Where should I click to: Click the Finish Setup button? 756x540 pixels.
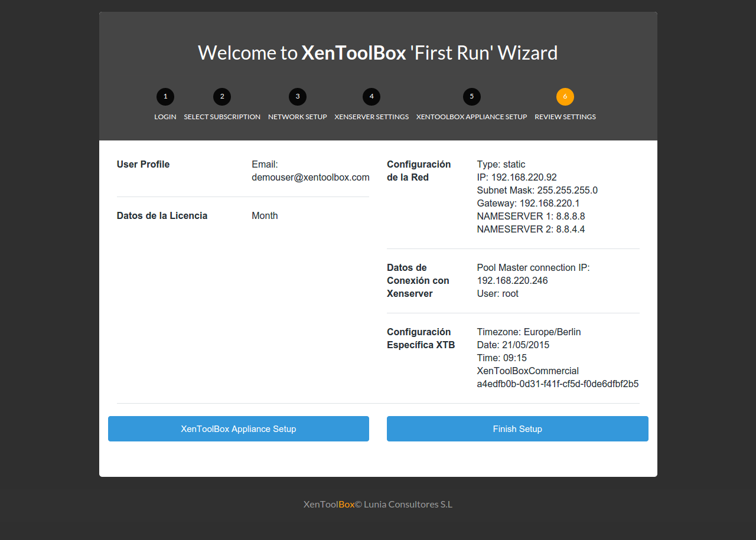517,429
